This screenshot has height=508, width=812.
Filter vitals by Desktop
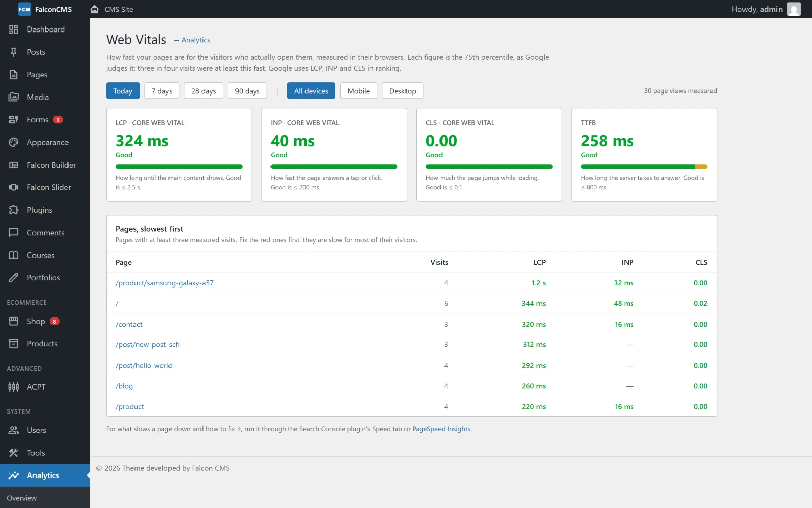(x=402, y=91)
